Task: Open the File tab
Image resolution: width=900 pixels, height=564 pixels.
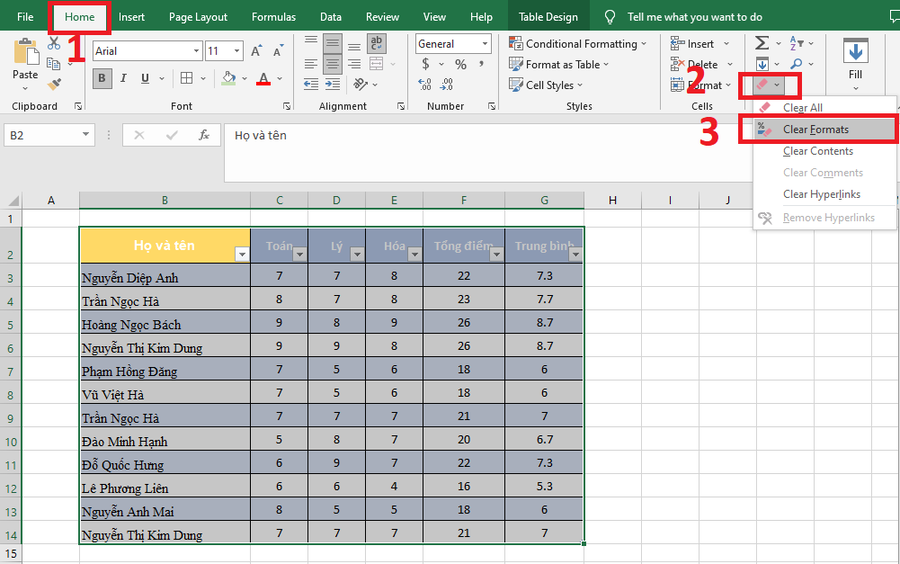Action: click(25, 17)
